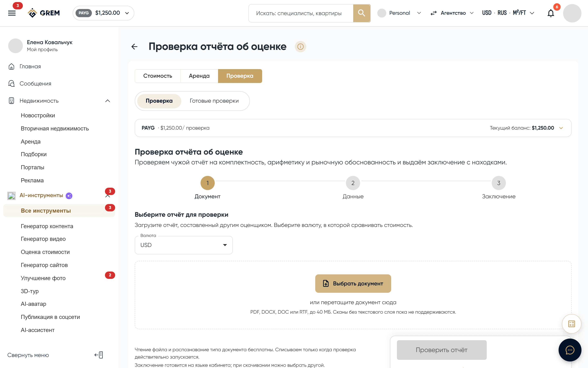Viewport: 588px width, 368px height.
Task: Click the GREM logo
Action: click(x=44, y=13)
